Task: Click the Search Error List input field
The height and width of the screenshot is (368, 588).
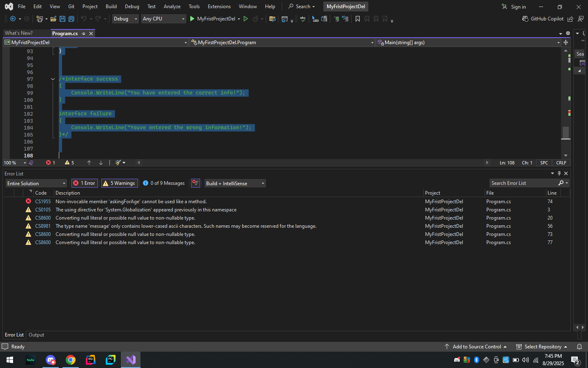Action: (523, 183)
